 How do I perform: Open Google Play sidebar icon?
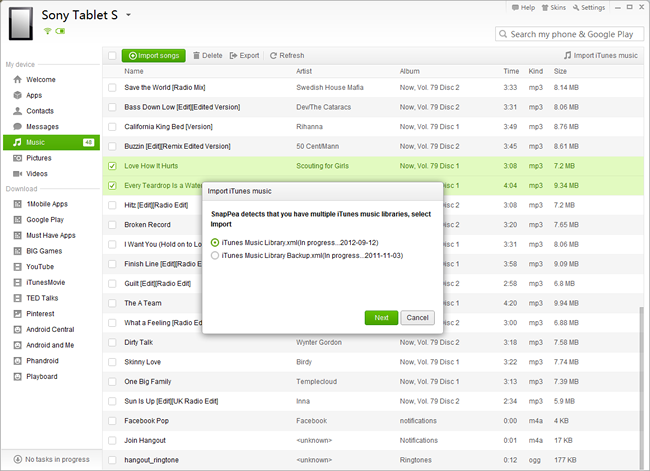17,220
